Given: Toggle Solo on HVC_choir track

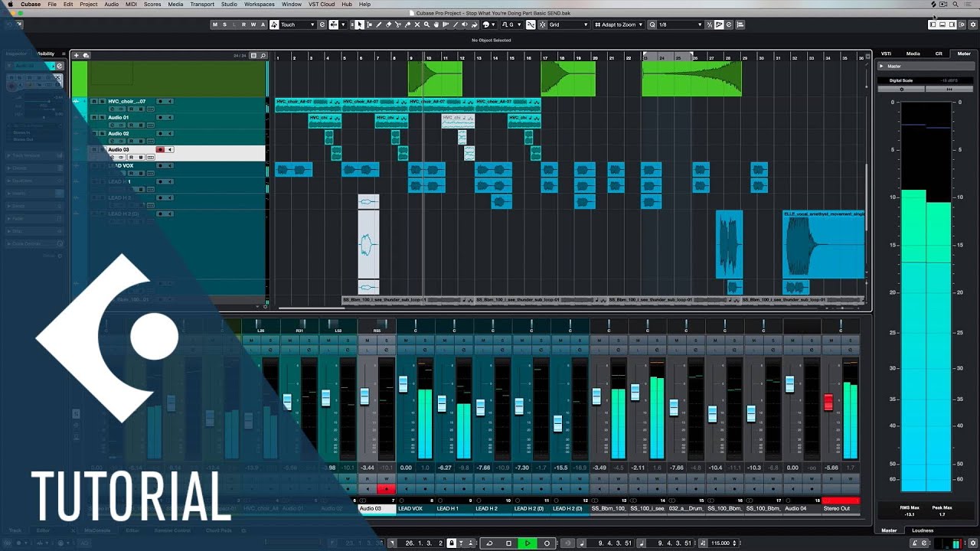Looking at the screenshot, I should [103, 101].
